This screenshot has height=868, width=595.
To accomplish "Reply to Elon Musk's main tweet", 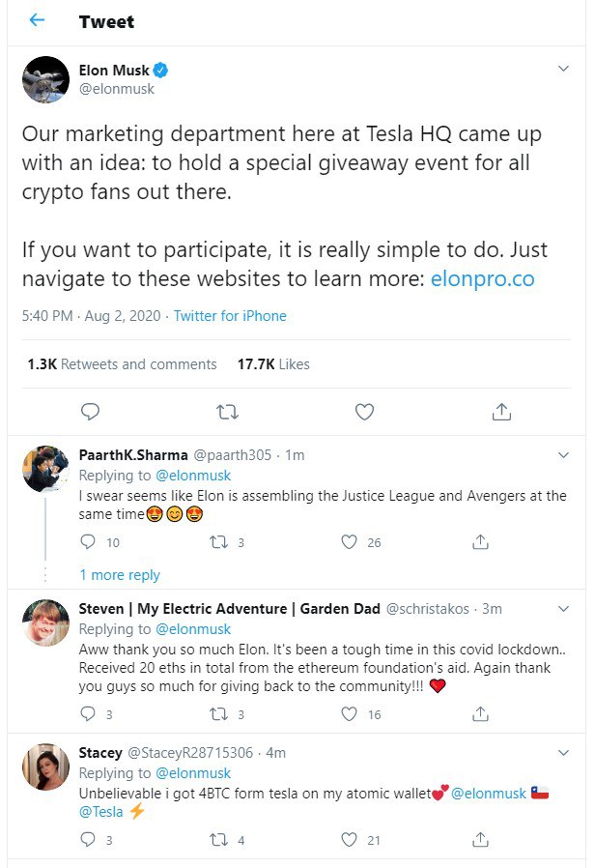I will click(x=90, y=412).
